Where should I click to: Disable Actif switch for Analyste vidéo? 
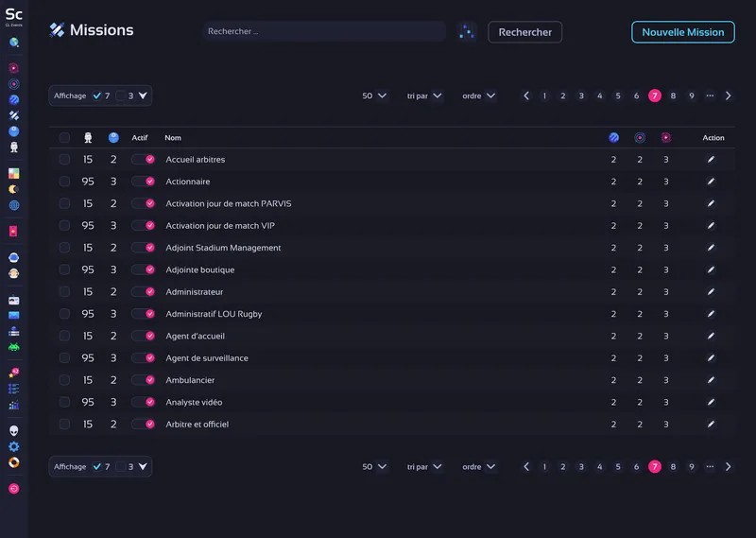point(143,402)
